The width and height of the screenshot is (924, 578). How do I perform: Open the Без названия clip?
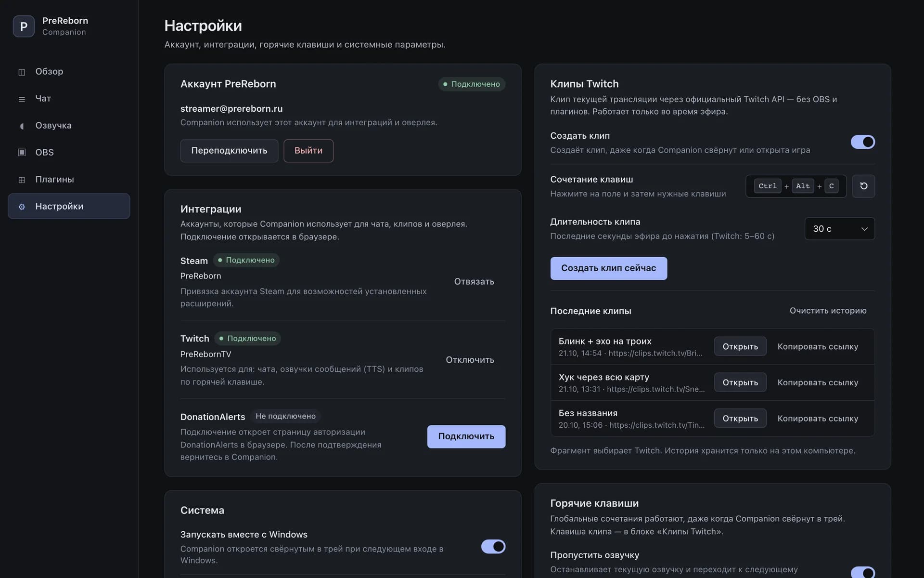point(740,419)
